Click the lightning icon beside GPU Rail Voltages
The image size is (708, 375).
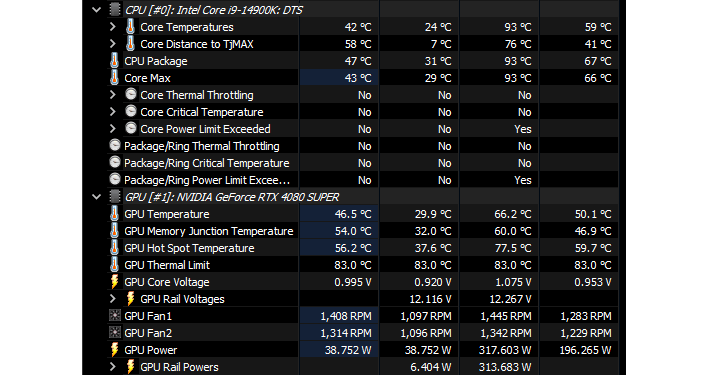tap(130, 299)
